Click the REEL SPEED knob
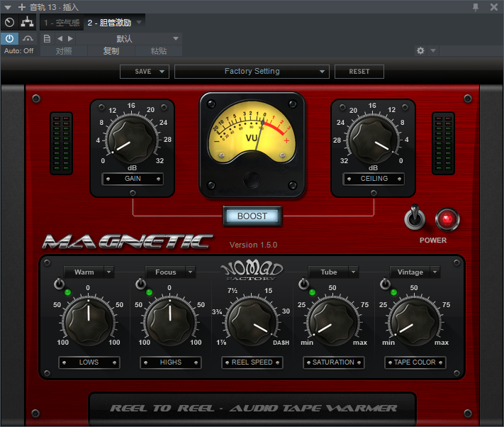The height and width of the screenshot is (427, 504). tap(252, 322)
